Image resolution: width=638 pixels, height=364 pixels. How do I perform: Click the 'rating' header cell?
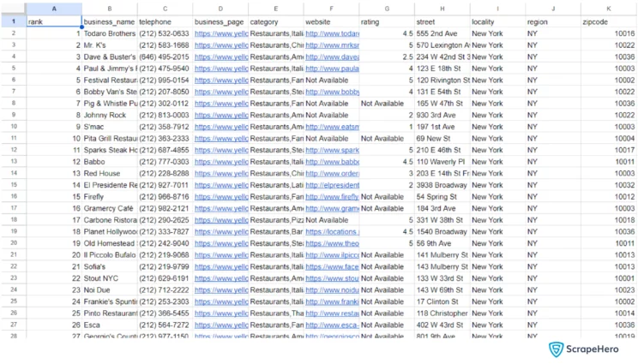click(x=387, y=22)
